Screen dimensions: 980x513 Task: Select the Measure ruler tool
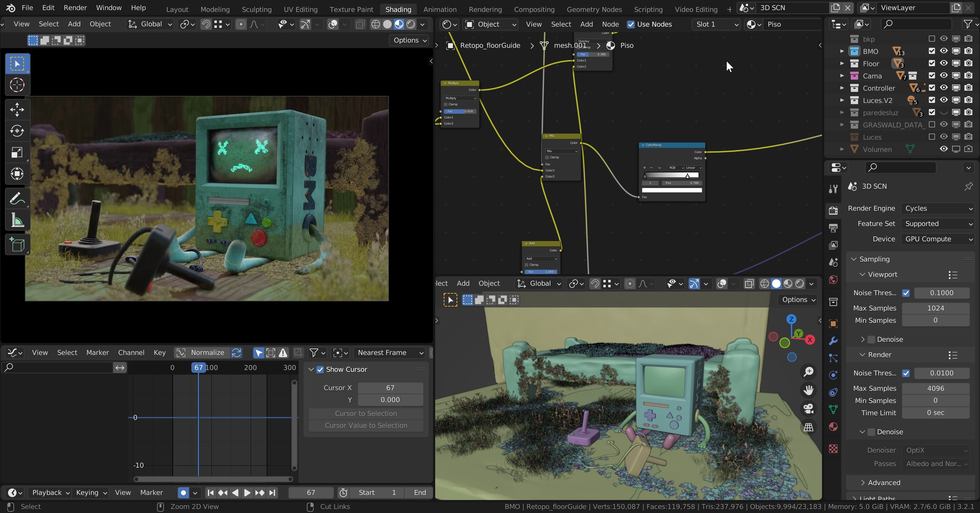pyautogui.click(x=17, y=220)
